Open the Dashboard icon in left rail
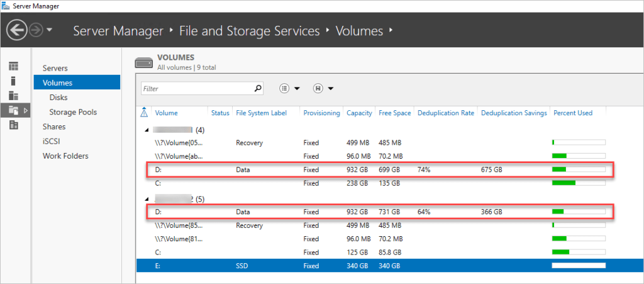The image size is (644, 284). (13, 66)
